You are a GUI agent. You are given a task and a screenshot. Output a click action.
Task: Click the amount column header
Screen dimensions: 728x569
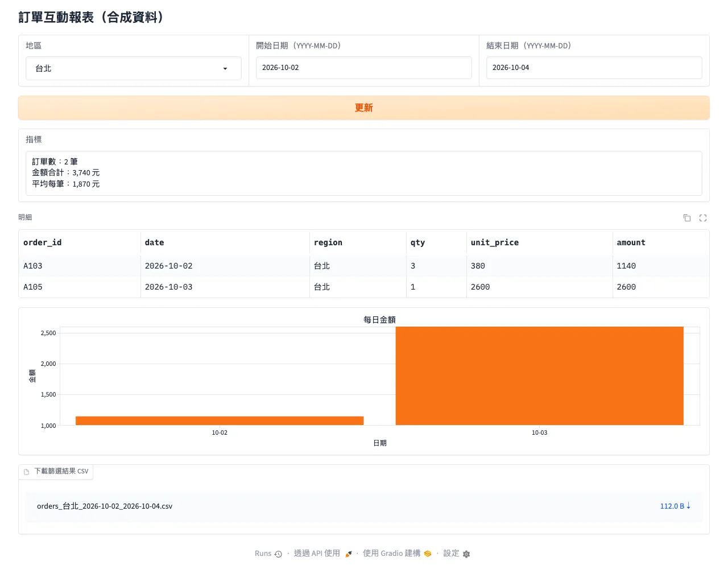[x=661, y=242]
